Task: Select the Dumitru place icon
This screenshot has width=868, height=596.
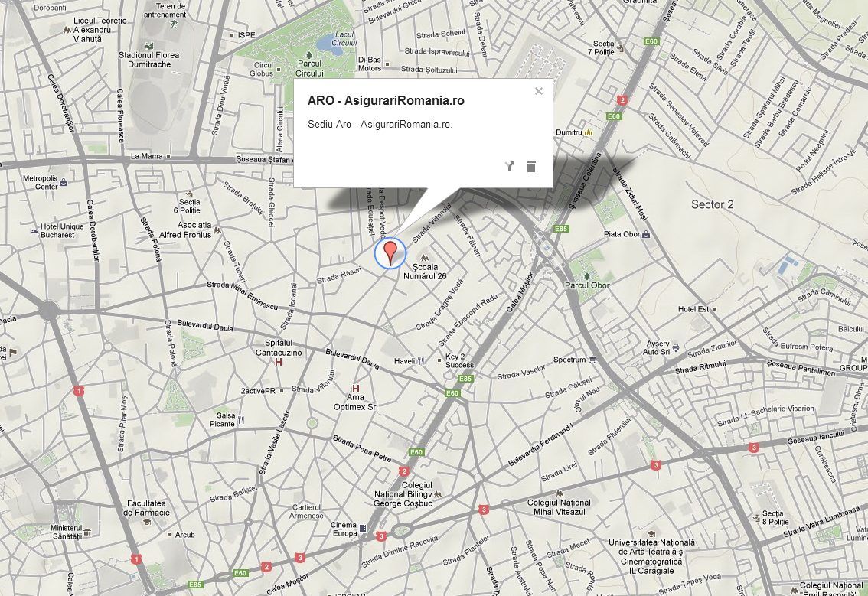Action: click(589, 132)
